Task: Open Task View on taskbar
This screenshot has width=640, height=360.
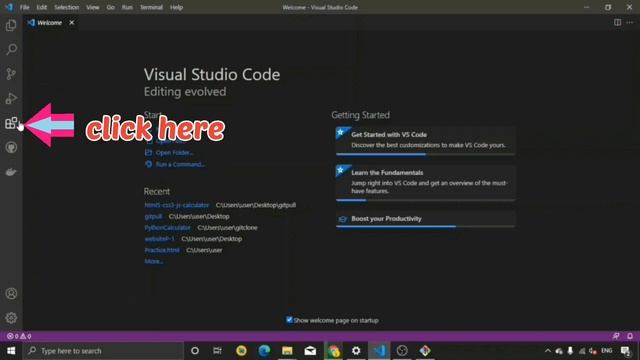Action: pyautogui.click(x=218, y=351)
